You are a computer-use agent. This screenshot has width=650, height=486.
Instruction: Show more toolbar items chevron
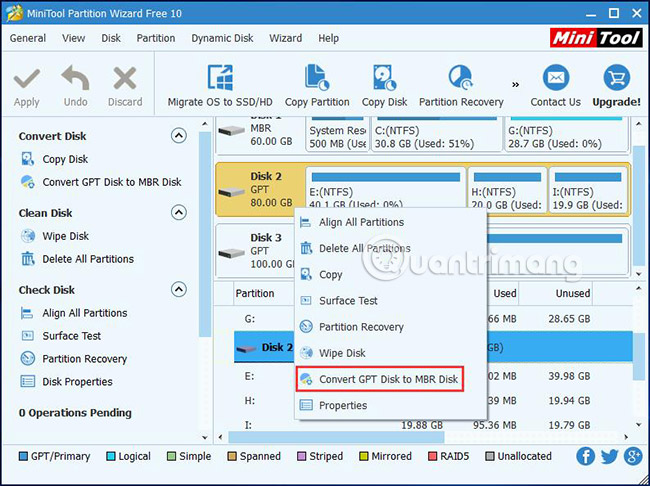coord(515,85)
